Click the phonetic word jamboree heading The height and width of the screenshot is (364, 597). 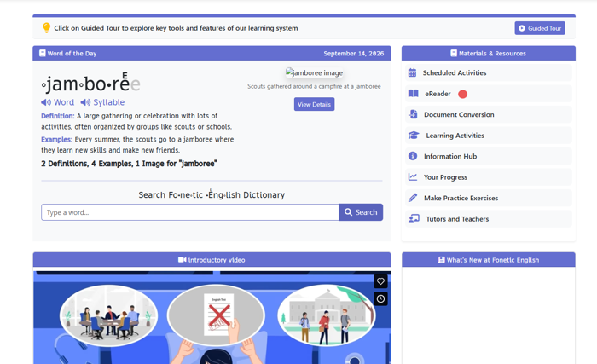pyautogui.click(x=90, y=83)
